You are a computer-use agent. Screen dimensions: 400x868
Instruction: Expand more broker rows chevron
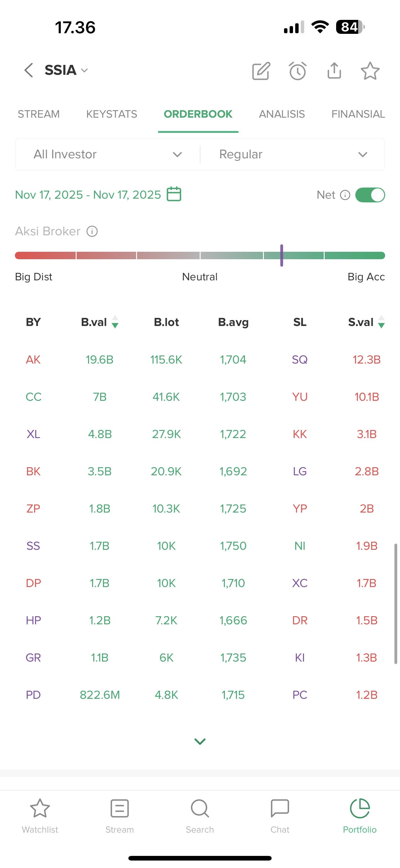point(200,741)
